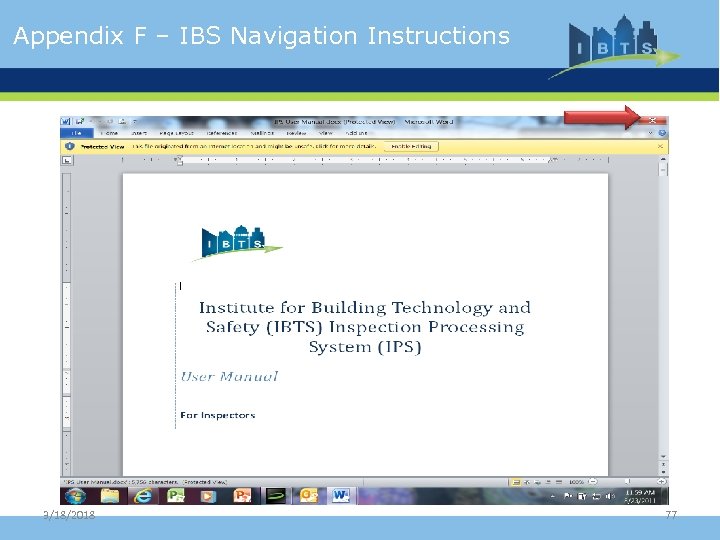This screenshot has height=540, width=720.
Task: Open the Add-Ins ribbon tab
Action: click(356, 133)
